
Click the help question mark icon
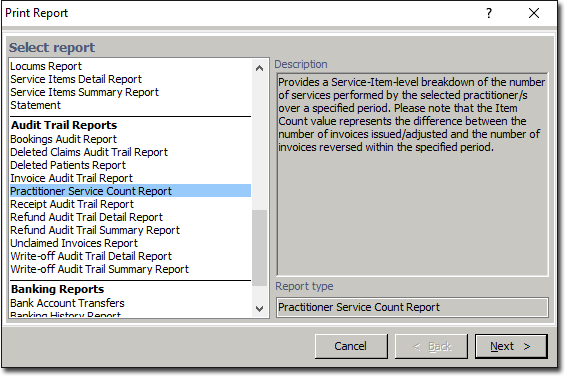click(489, 13)
